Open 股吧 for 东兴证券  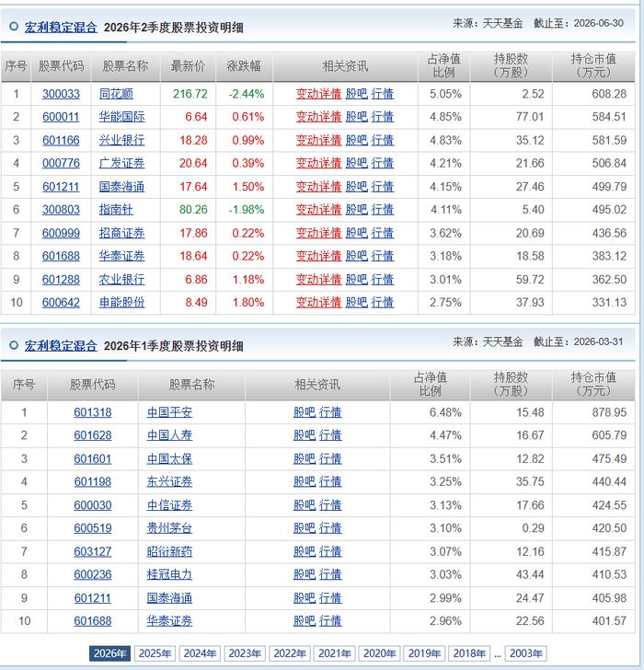tap(305, 482)
